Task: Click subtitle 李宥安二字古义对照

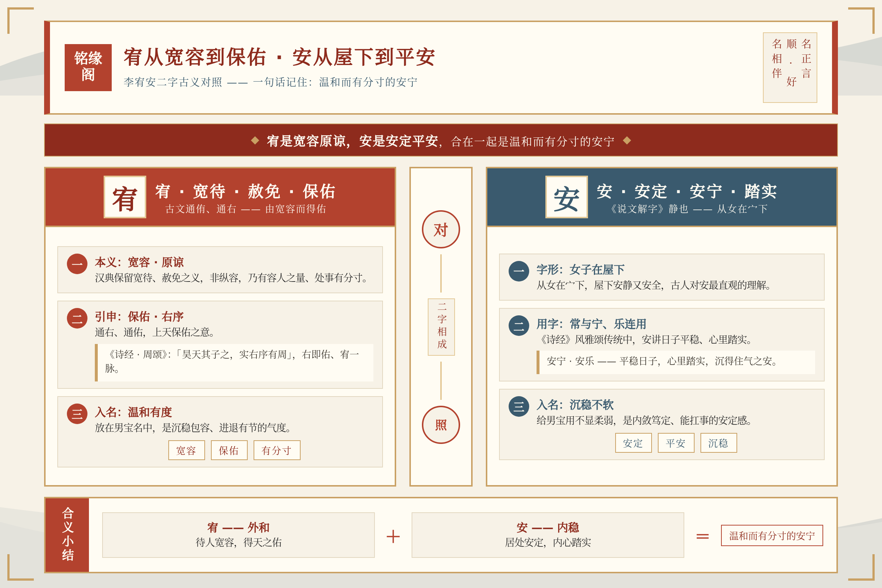Action: click(x=173, y=82)
